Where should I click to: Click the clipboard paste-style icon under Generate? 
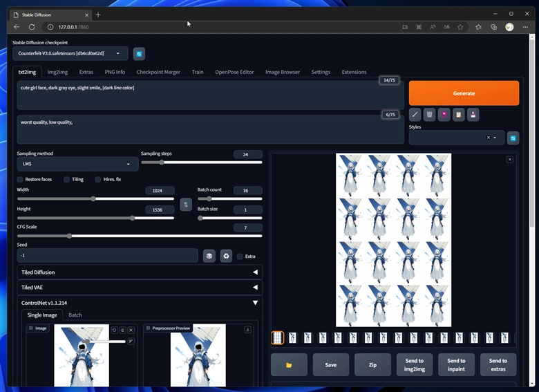pos(457,115)
